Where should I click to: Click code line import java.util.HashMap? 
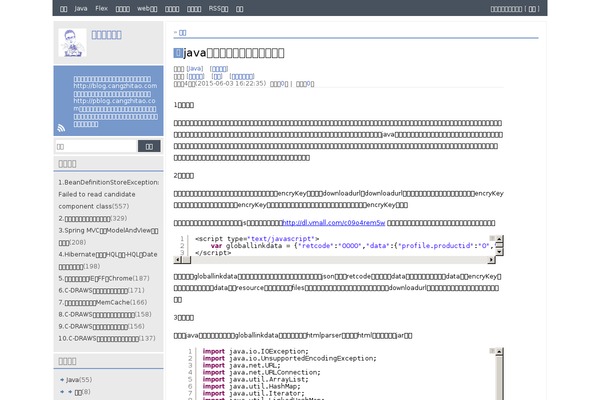tap(252, 386)
